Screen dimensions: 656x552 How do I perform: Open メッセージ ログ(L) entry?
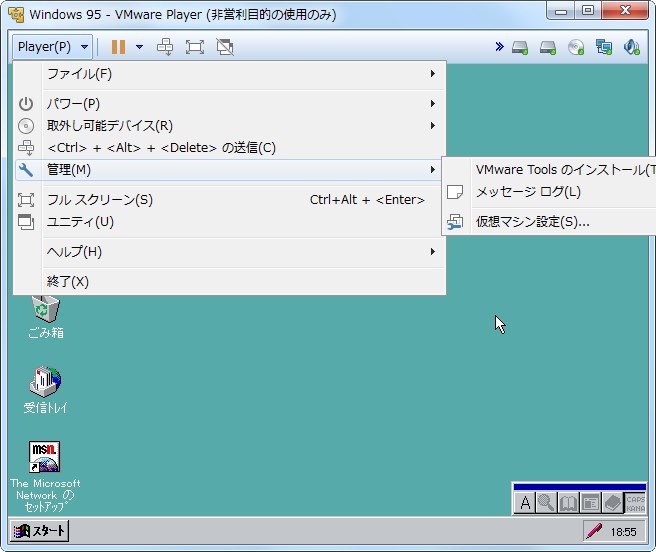[549, 192]
